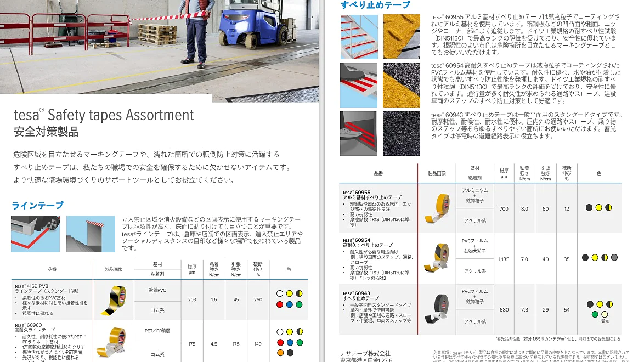Select thickness value '1,185'

504,259
